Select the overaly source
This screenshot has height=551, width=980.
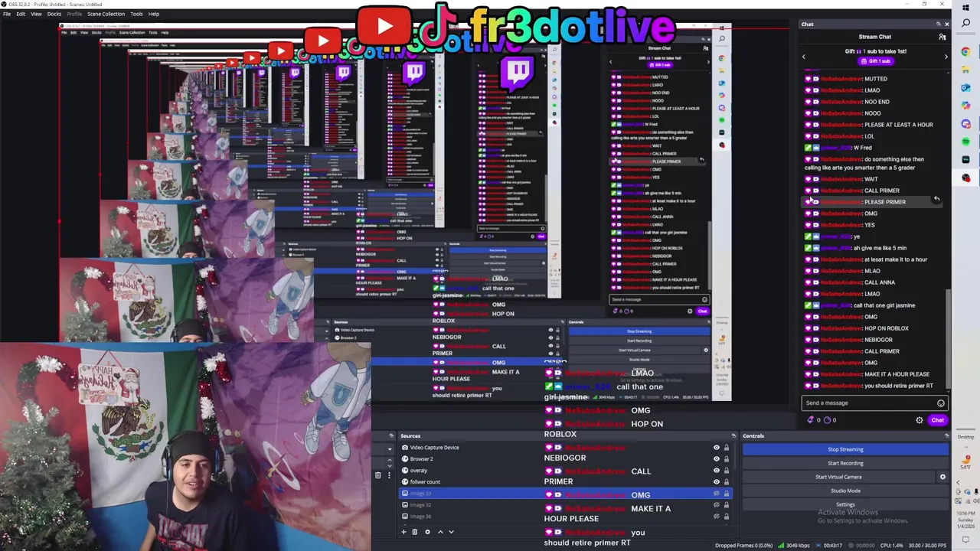point(418,471)
